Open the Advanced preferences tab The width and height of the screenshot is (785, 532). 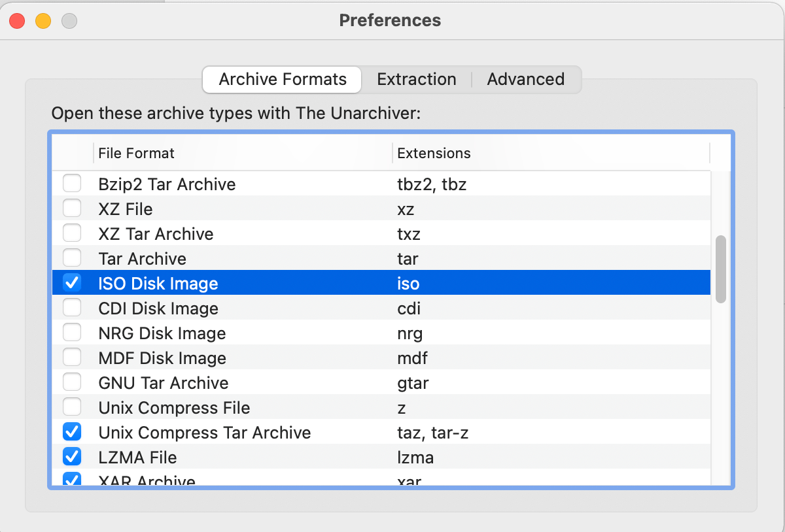525,79
